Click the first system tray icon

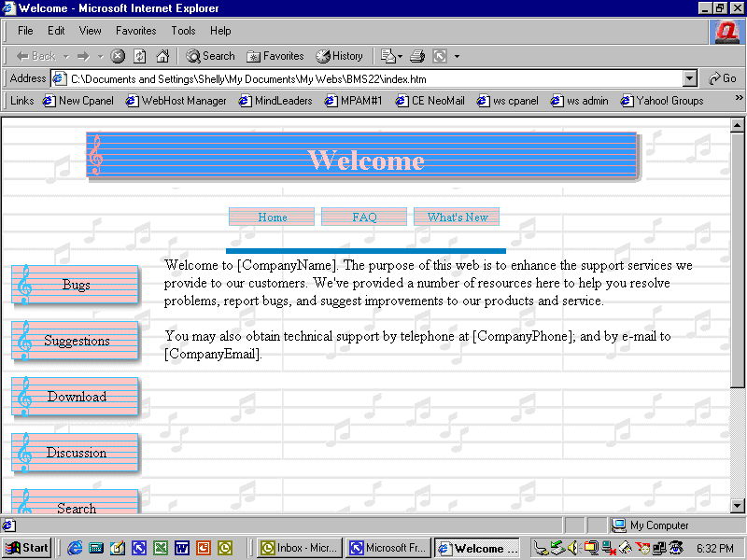(541, 548)
